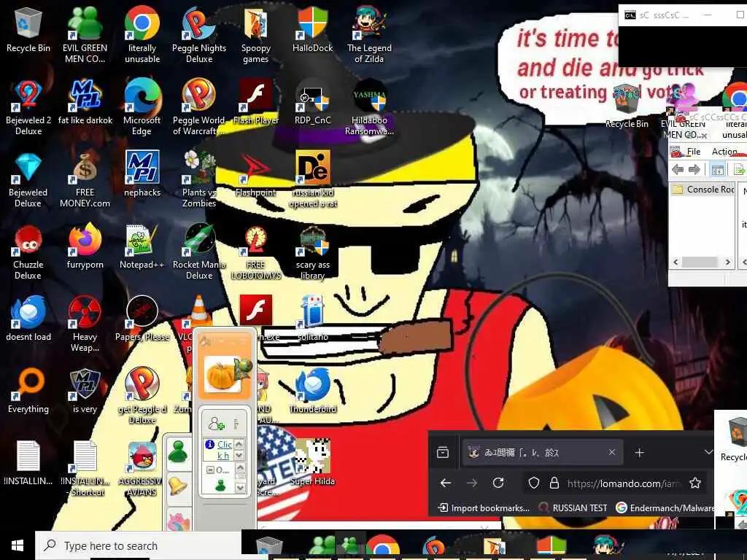Follow the Click h link in messenger
Viewport: 747px width, 560px height.
tap(224, 449)
